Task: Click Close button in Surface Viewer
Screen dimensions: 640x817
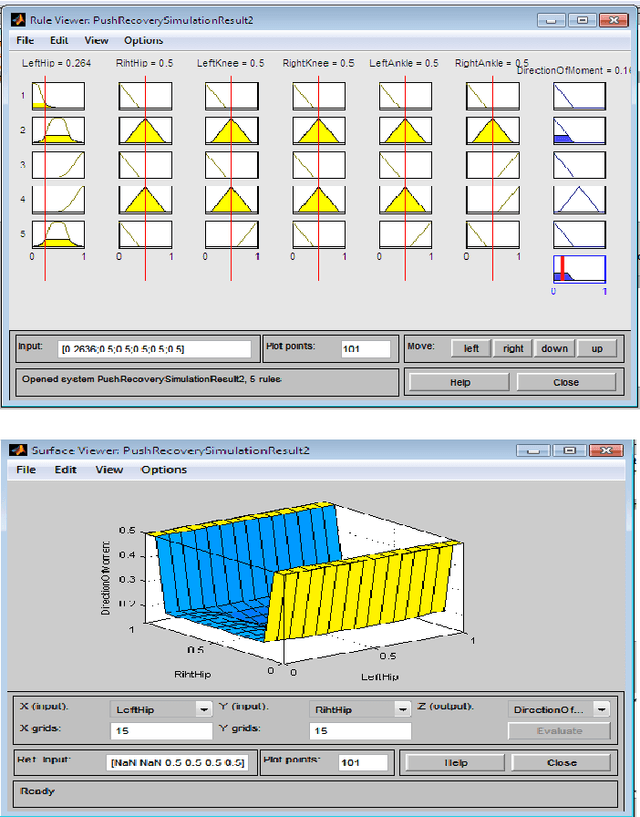Action: [561, 762]
